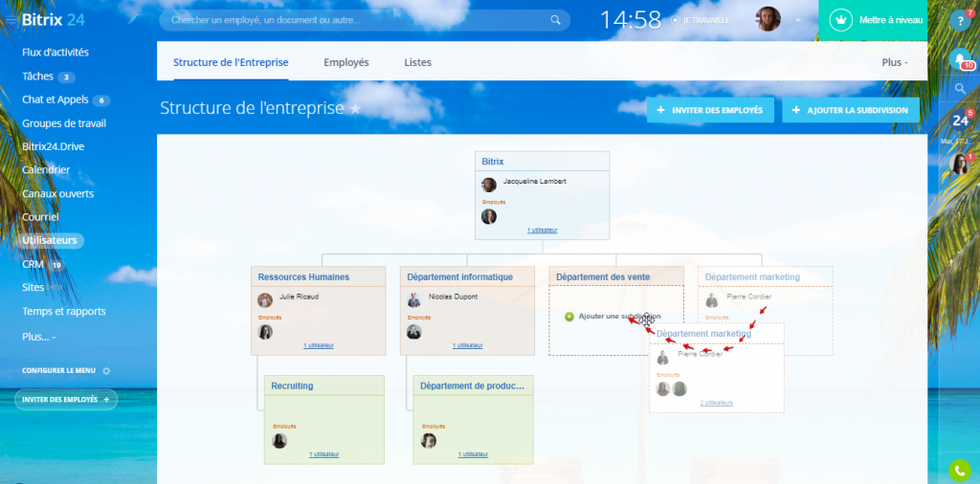Image resolution: width=980 pixels, height=484 pixels.
Task: Click Nicolas Dupont's avatar in Département informatique
Action: (413, 300)
